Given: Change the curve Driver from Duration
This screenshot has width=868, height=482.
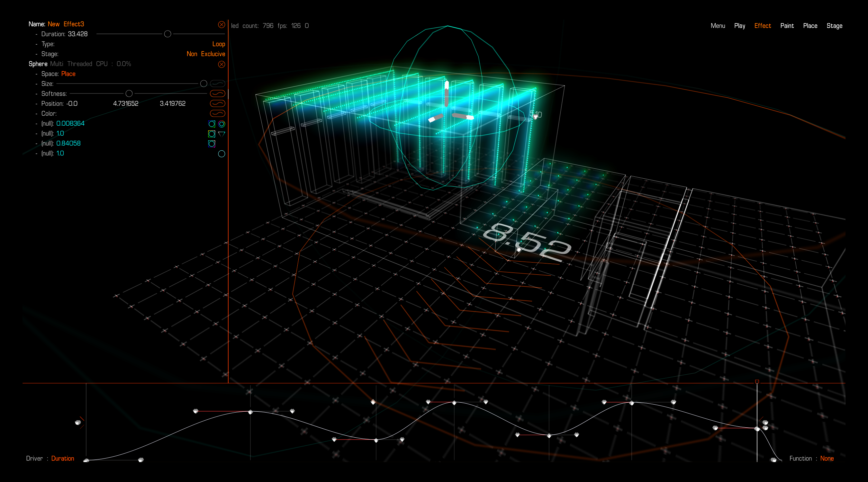Looking at the screenshot, I should coord(63,459).
